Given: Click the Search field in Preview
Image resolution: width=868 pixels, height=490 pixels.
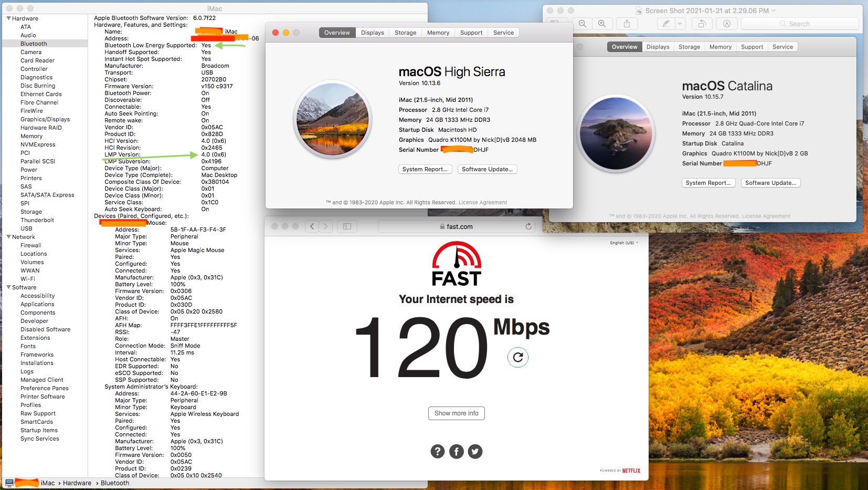Looking at the screenshot, I should [800, 24].
